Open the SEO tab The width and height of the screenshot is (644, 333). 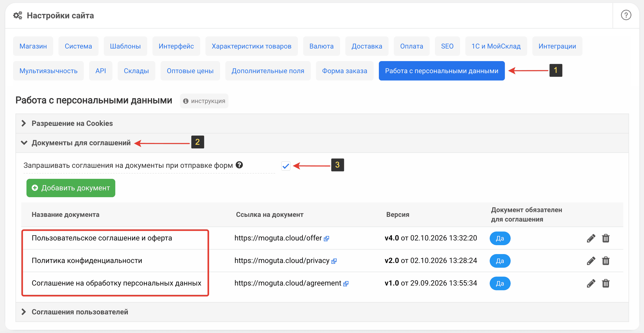447,46
